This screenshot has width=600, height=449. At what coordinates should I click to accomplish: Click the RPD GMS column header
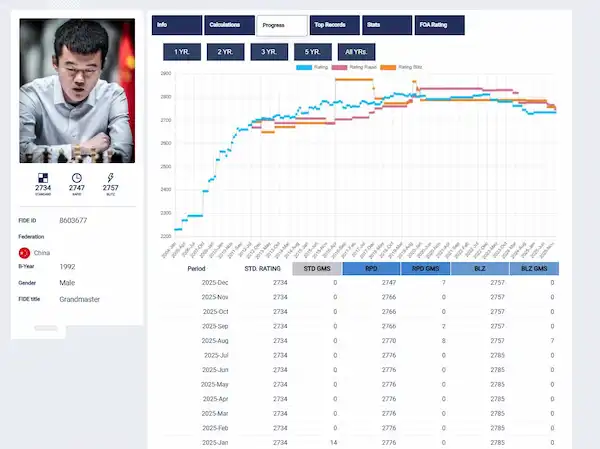[x=426, y=269]
